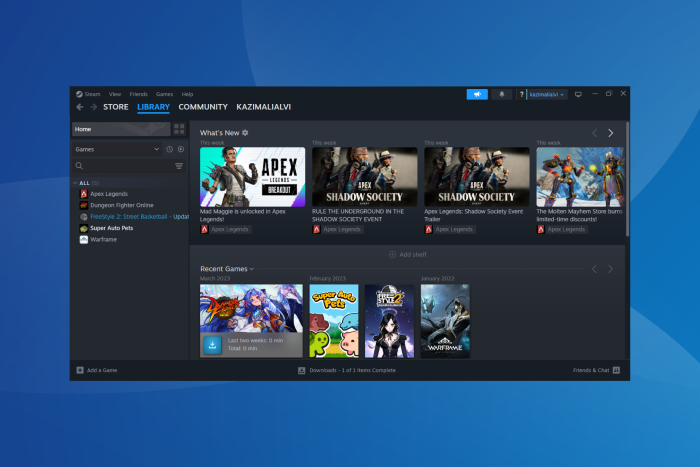Go to previous Recent Games page
Image resolution: width=700 pixels, height=467 pixels.
click(594, 269)
